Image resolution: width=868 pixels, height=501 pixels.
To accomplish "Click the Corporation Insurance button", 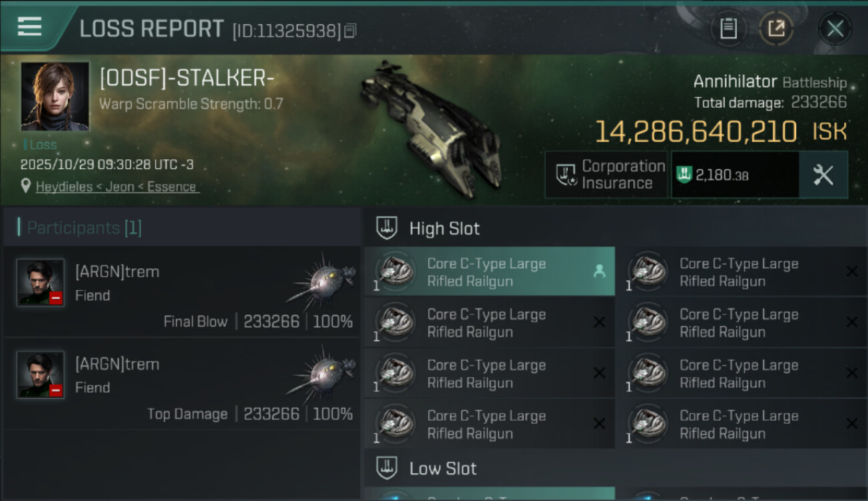I will click(x=606, y=175).
